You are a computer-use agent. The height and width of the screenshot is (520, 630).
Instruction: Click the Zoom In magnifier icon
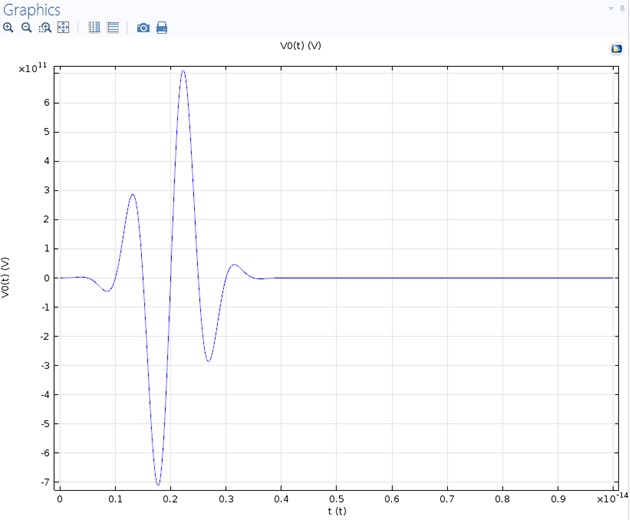(x=8, y=28)
